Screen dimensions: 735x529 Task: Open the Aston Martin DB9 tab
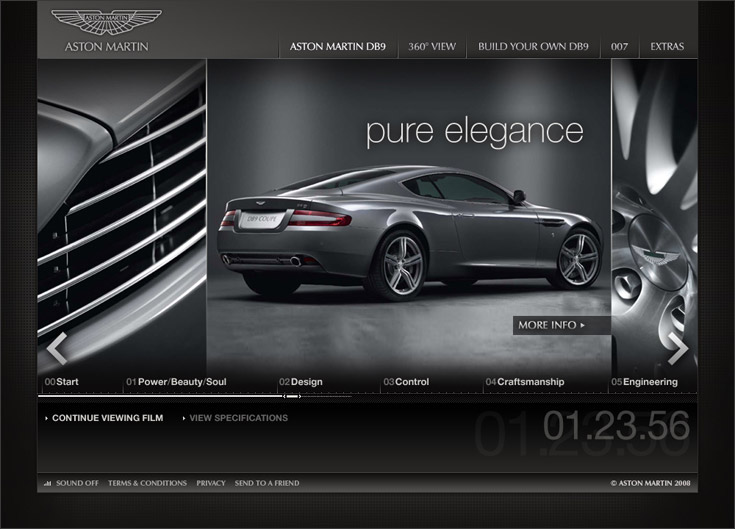[x=338, y=47]
